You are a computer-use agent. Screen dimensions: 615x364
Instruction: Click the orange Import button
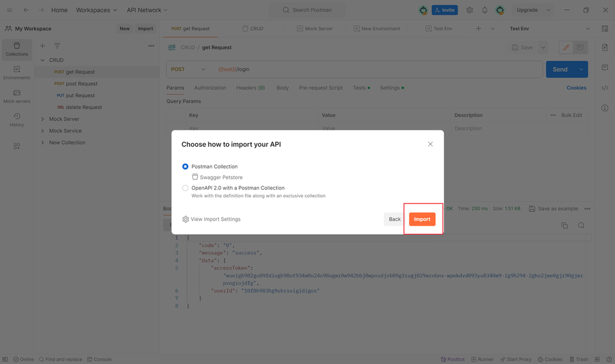[422, 220]
